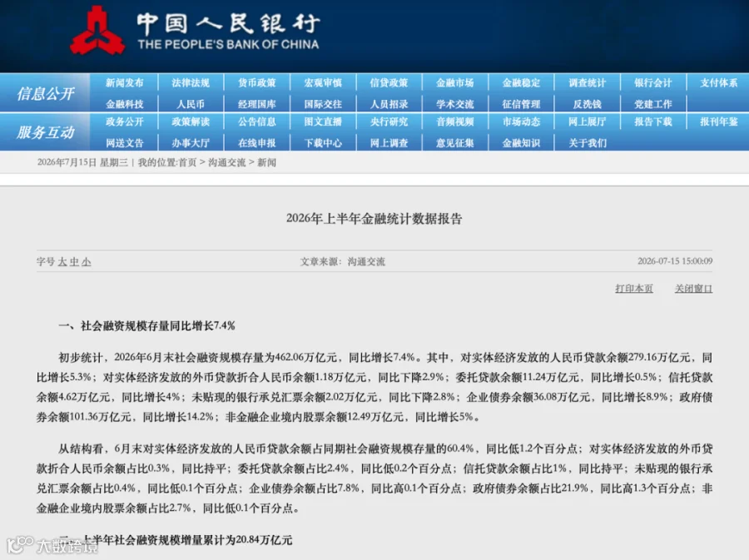This screenshot has height=560, width=749.
Task: Click the 关闭窗口 close window link
Action: (693, 289)
